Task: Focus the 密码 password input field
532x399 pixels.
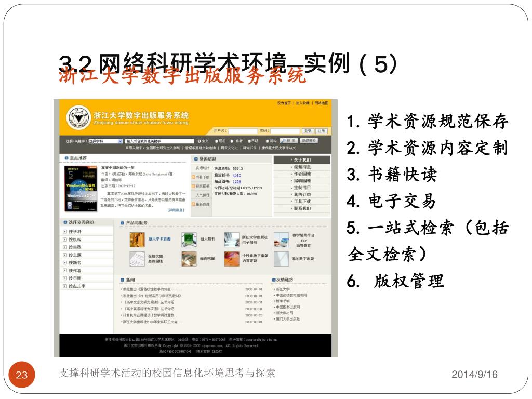Action: point(285,131)
